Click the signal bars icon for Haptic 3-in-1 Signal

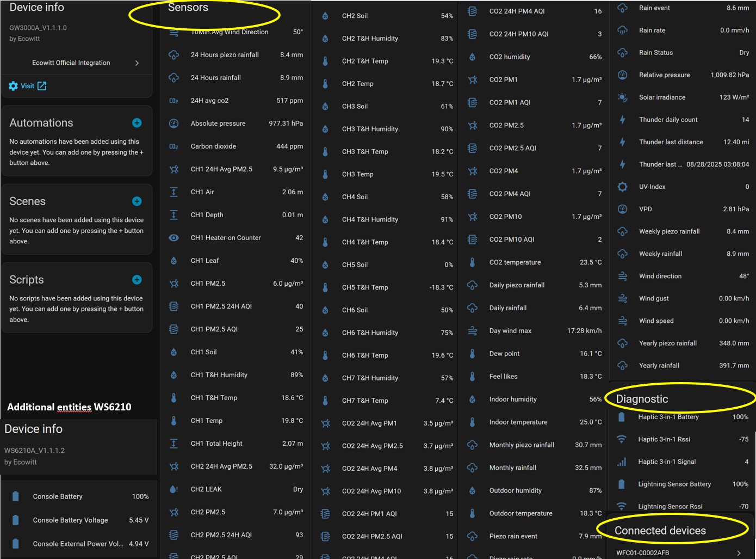(x=622, y=462)
